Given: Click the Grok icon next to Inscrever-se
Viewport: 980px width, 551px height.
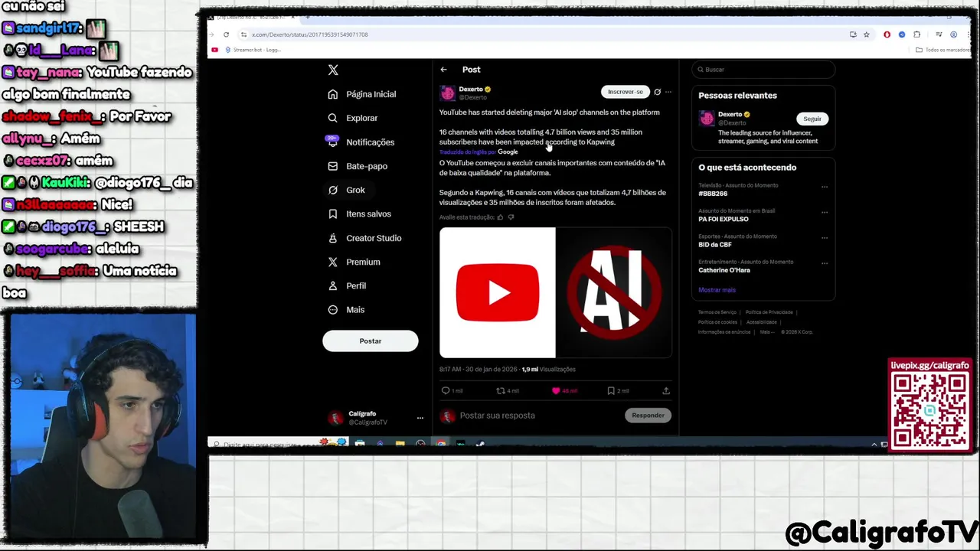Looking at the screenshot, I should 657,92.
